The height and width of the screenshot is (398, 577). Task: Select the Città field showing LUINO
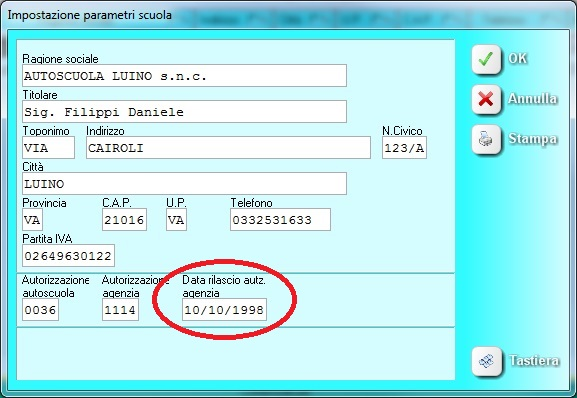[184, 184]
